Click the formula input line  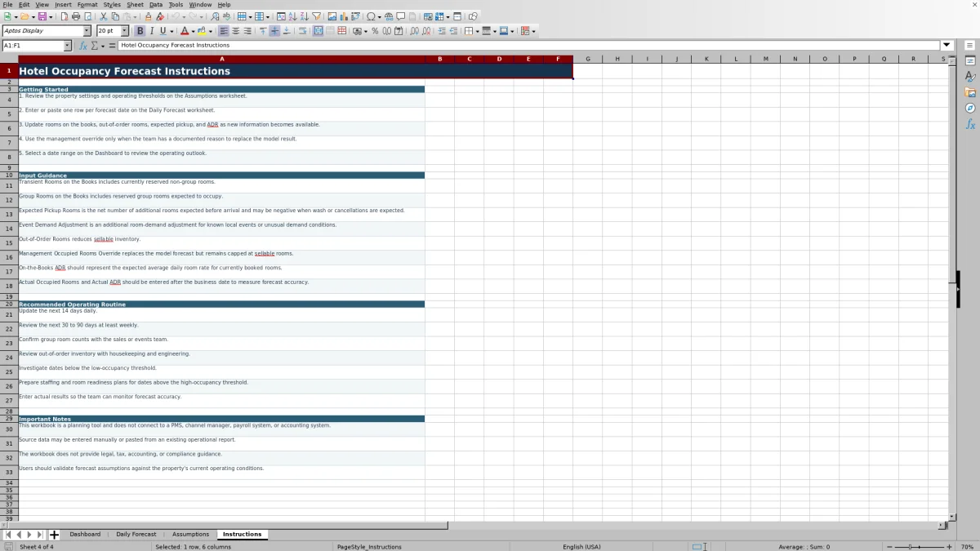click(529, 46)
